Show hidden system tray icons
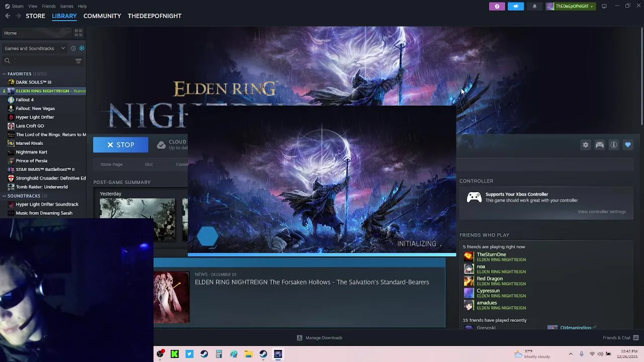Screen dimensions: 644x362 571,354
